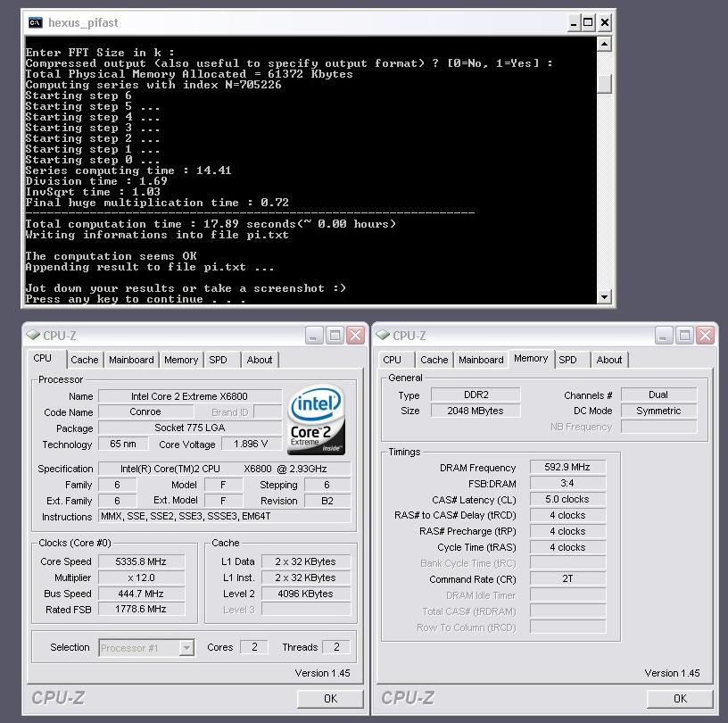This screenshot has width=728, height=723.
Task: Click the Core Speed value 5335.8 MHz
Action: click(141, 561)
